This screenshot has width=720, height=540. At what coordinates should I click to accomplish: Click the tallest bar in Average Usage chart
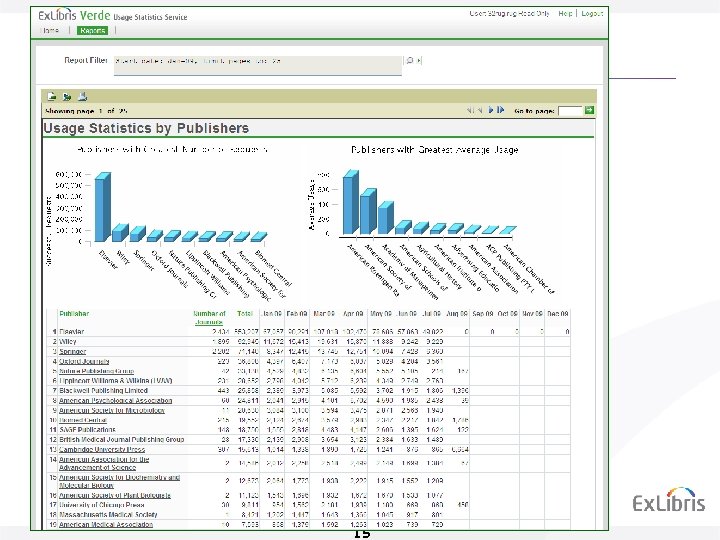pos(350,203)
